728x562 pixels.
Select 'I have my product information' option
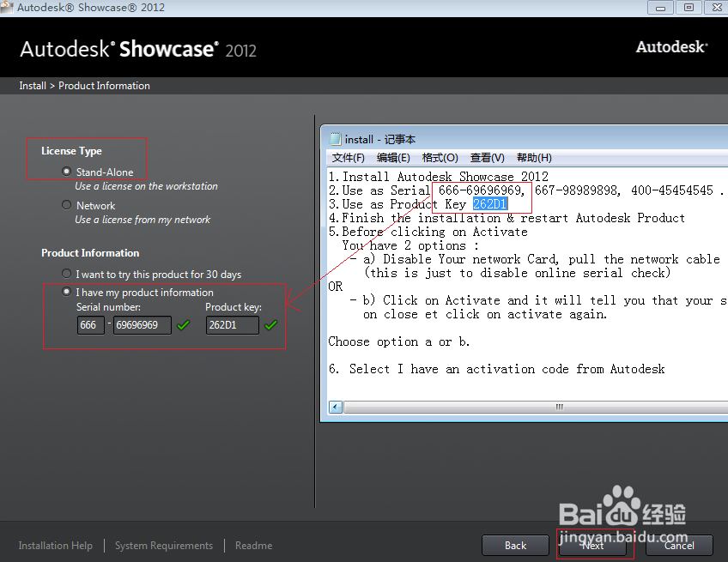pos(66,292)
